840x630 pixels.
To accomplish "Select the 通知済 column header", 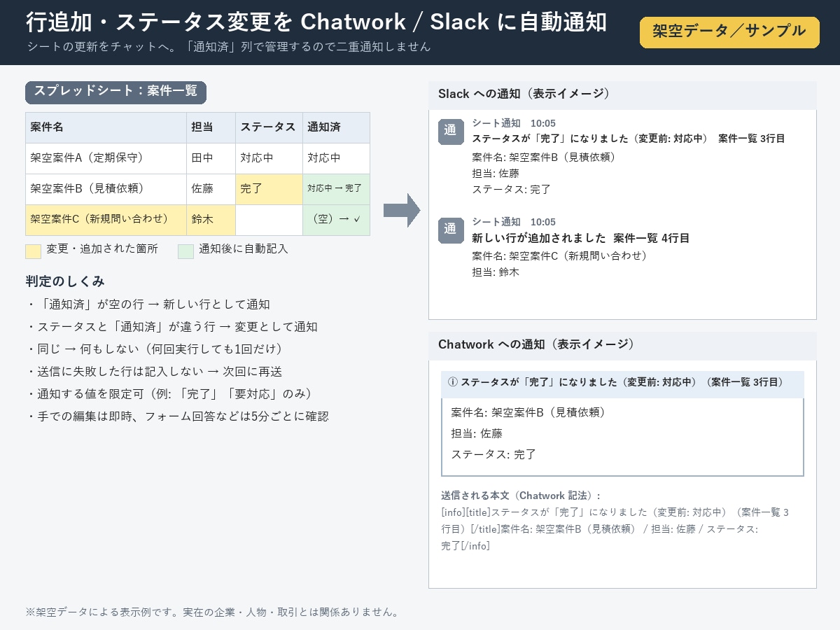I will 336,127.
